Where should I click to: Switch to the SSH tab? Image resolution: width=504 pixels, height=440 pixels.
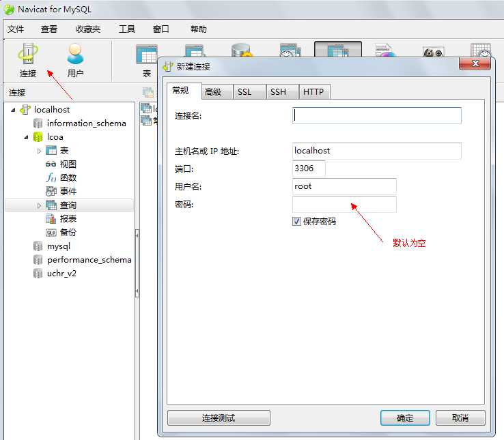click(283, 92)
